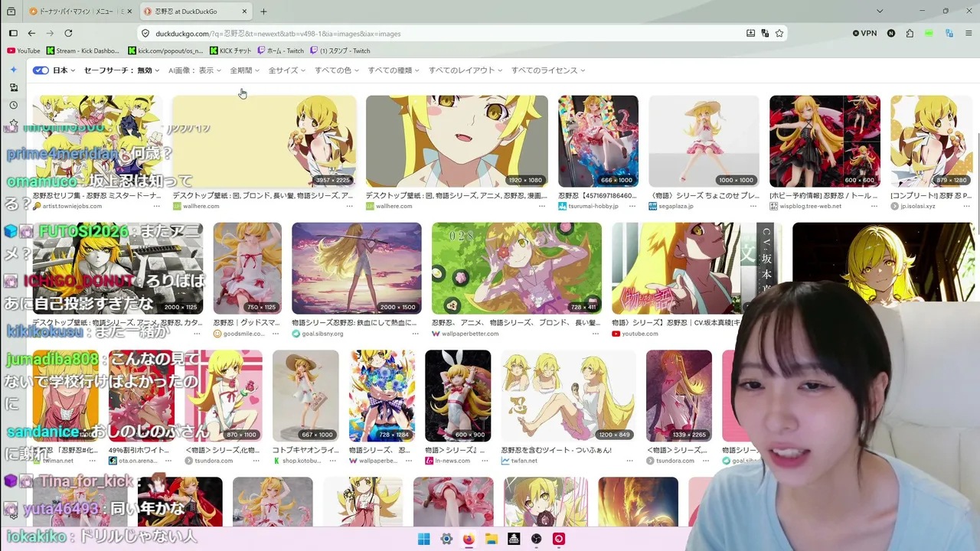Expand the 全期間 time filter
Viewport: 980px width, 551px height.
245,70
